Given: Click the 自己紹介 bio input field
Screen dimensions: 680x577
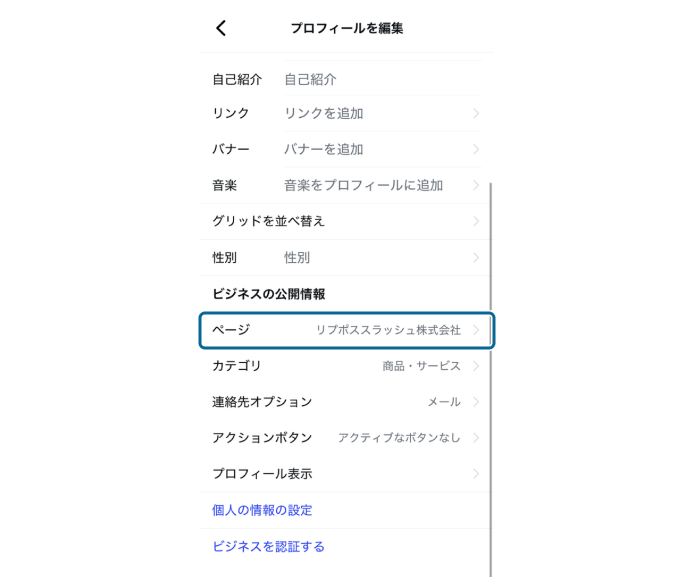Looking at the screenshot, I should 370,79.
